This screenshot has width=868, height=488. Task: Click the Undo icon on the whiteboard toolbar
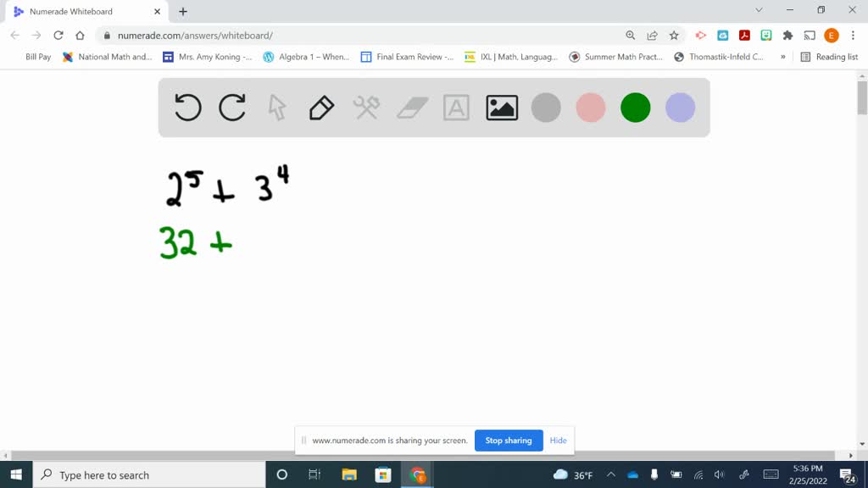click(187, 108)
